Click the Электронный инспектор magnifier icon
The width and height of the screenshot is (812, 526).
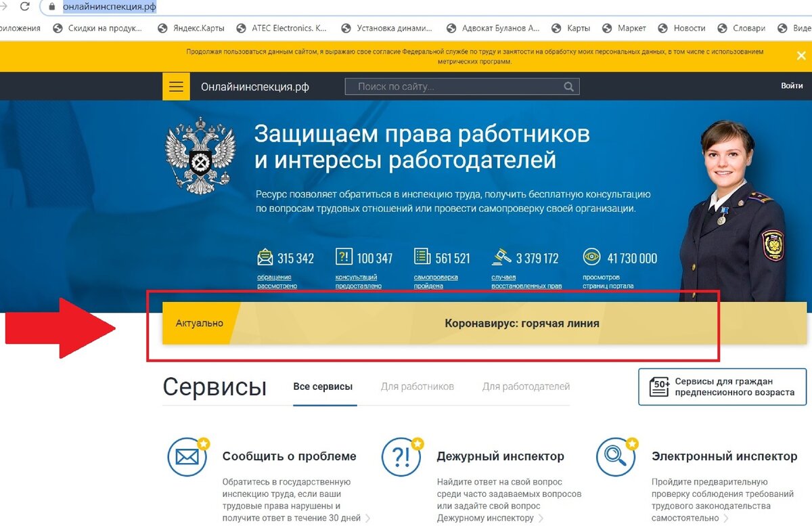click(616, 457)
